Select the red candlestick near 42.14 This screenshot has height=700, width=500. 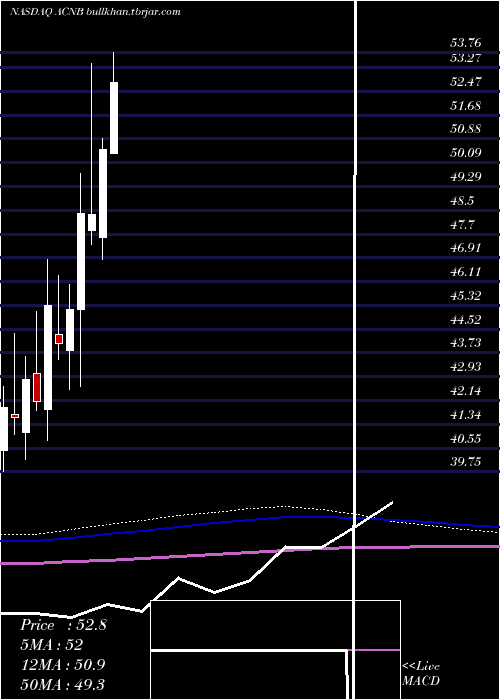(37, 387)
